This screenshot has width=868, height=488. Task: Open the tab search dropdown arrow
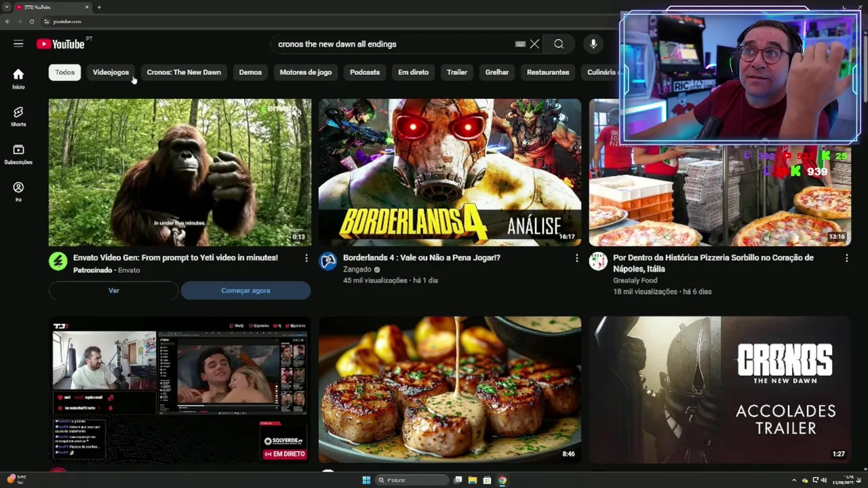(x=5, y=7)
